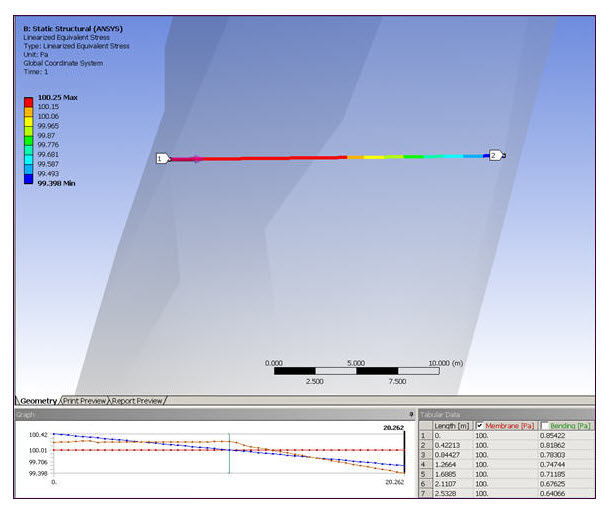The image size is (611, 511).
Task: Select the green 99.776 legend band
Action: (29, 145)
